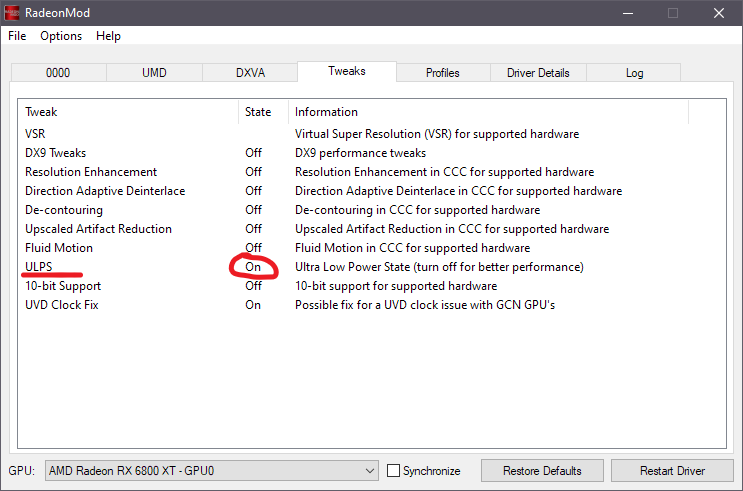Open the Options menu
The image size is (743, 491).
[61, 36]
